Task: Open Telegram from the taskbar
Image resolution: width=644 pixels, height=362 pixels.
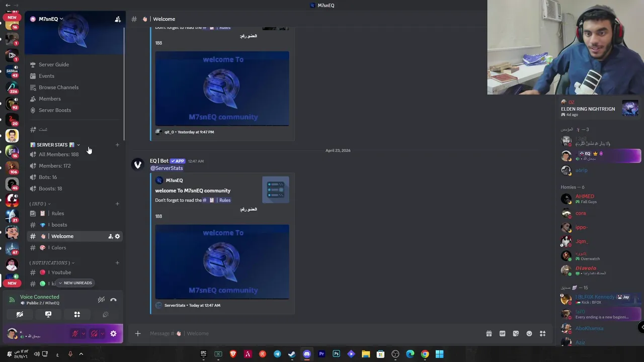Action: (x=277, y=354)
